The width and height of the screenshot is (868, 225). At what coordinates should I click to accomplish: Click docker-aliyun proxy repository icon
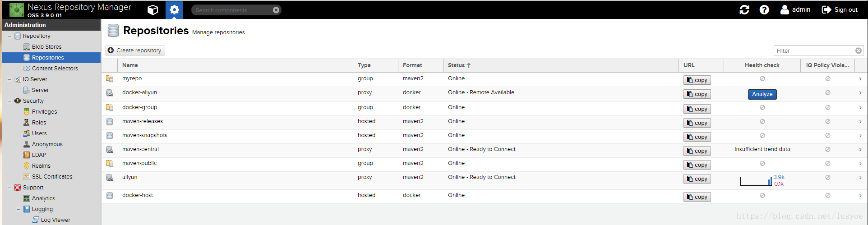110,93
